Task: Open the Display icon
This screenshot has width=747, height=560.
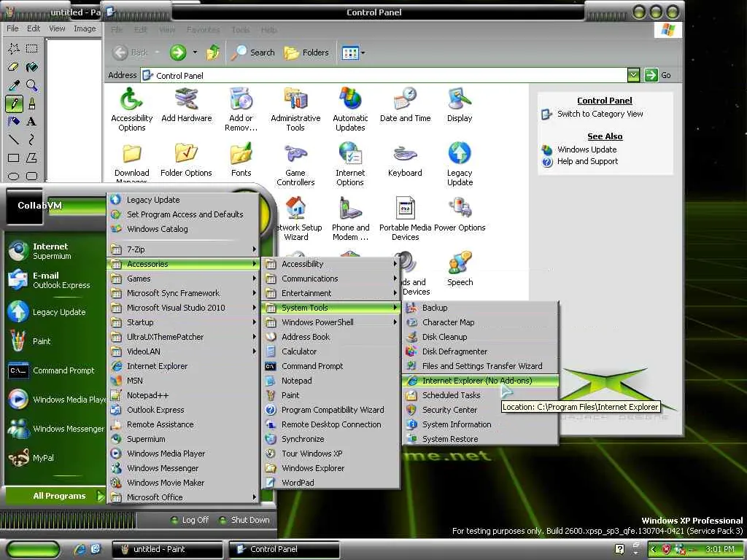Action: [460, 105]
